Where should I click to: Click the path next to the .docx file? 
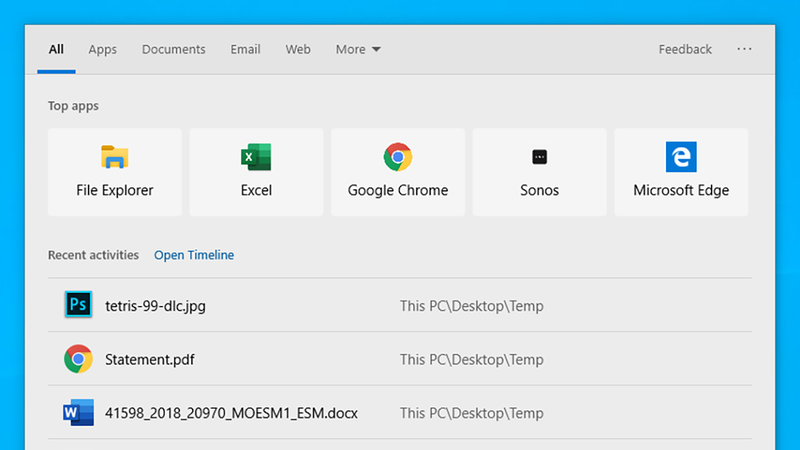click(x=471, y=413)
